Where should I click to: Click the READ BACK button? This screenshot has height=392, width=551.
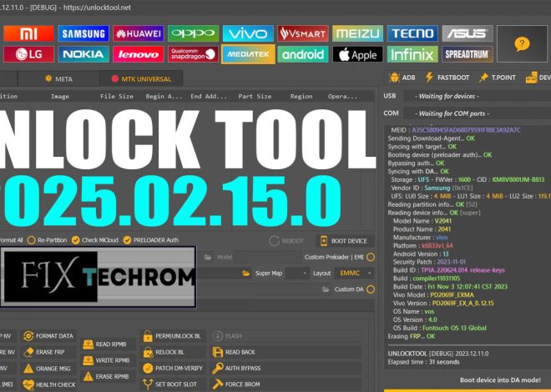point(286,352)
